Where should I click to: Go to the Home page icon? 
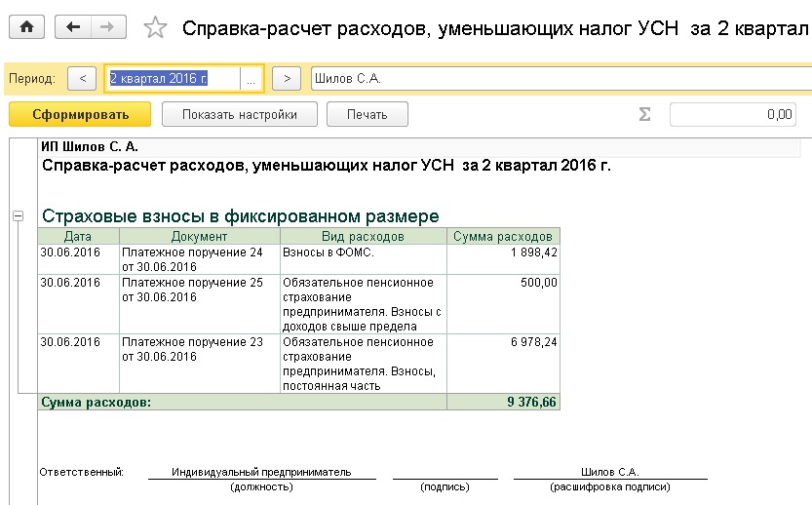click(x=26, y=27)
